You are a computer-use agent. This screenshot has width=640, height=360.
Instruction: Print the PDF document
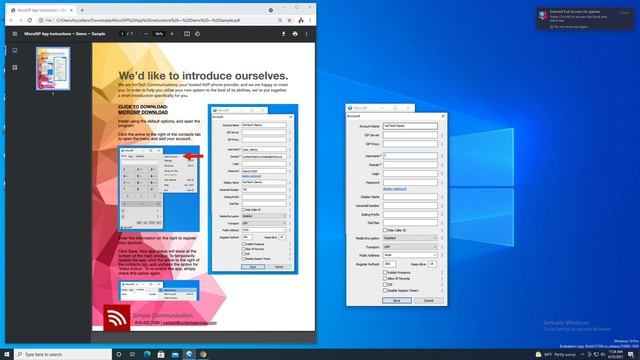pyautogui.click(x=295, y=34)
